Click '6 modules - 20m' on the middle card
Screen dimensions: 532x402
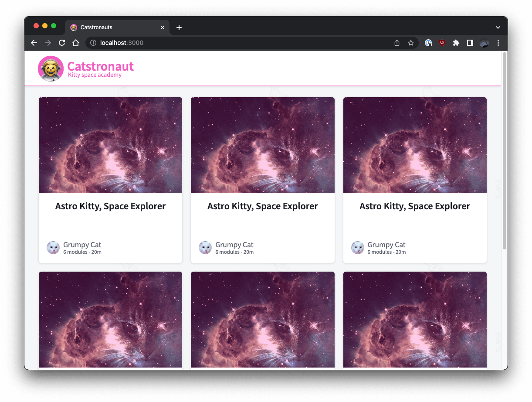coord(234,252)
